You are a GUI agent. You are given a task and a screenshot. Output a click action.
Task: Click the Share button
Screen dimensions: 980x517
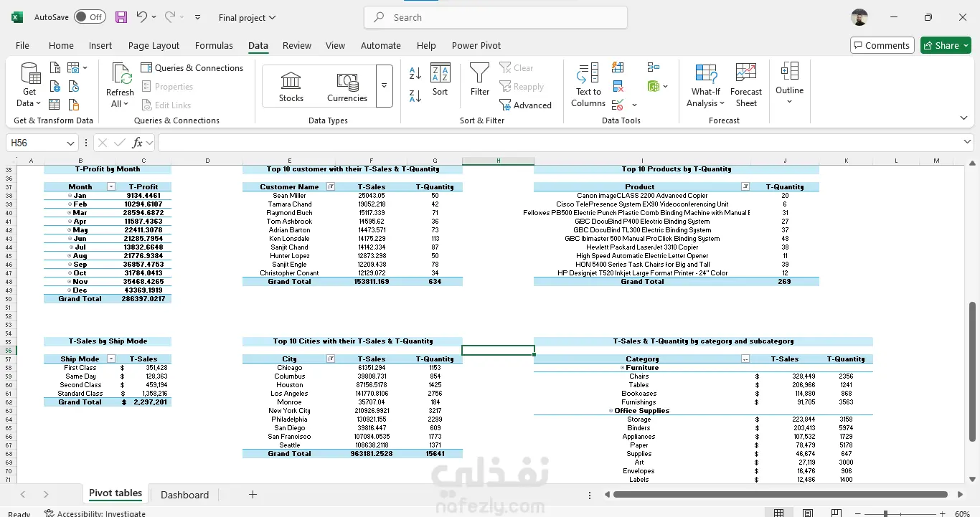tap(945, 45)
